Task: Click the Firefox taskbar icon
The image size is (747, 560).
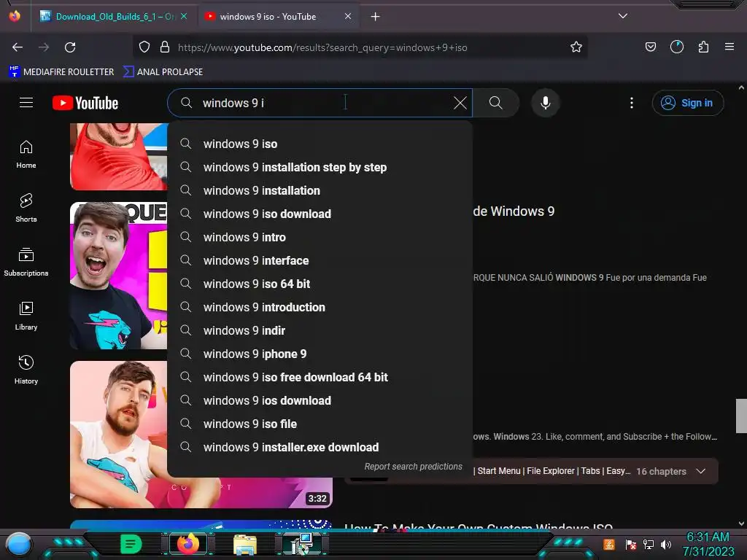Action: tap(188, 544)
